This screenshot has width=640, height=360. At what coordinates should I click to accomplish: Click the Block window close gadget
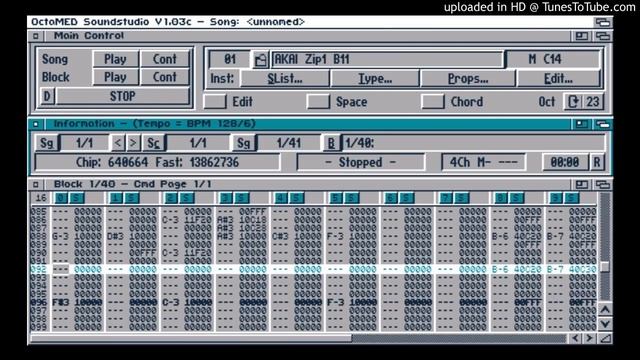tap(36, 184)
